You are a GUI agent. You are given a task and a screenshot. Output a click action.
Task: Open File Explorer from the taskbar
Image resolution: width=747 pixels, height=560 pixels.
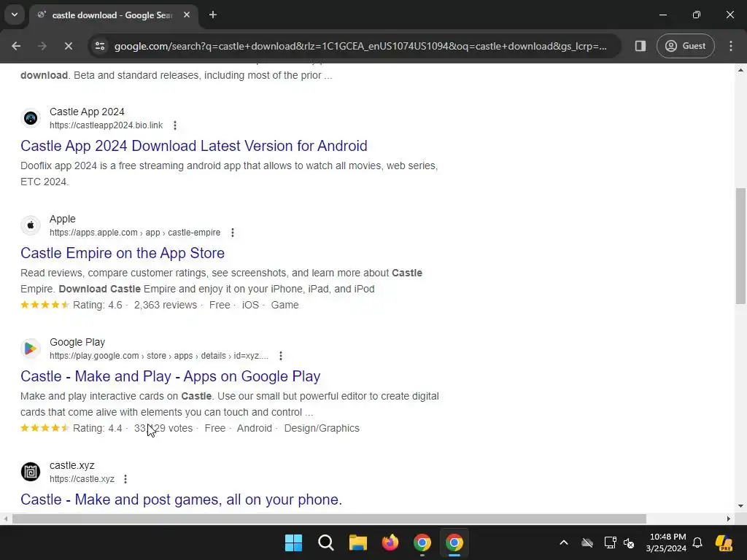coord(357,542)
